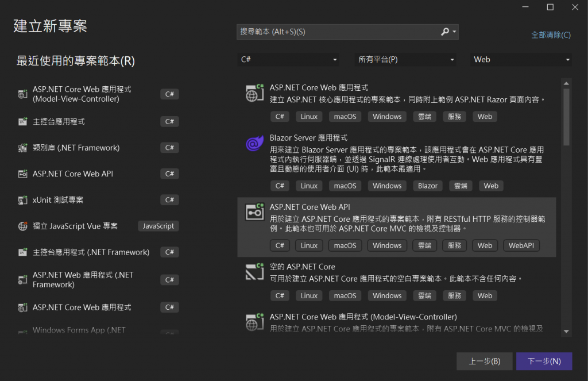Maximize the dialog window
Viewport: 588px width, 381px height.
[x=550, y=7]
